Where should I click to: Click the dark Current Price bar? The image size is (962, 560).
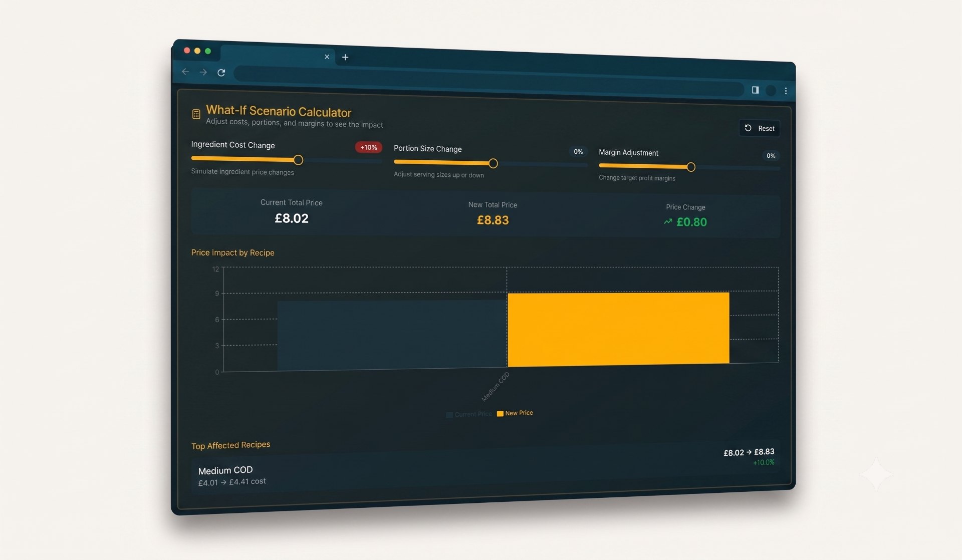(392, 335)
